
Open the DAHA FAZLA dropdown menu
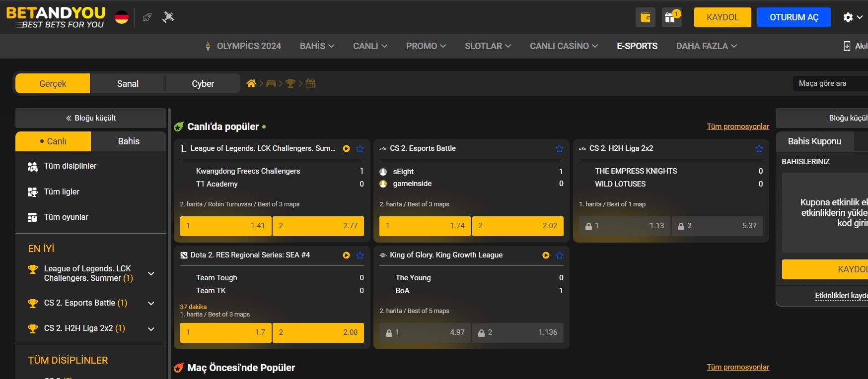coord(706,46)
